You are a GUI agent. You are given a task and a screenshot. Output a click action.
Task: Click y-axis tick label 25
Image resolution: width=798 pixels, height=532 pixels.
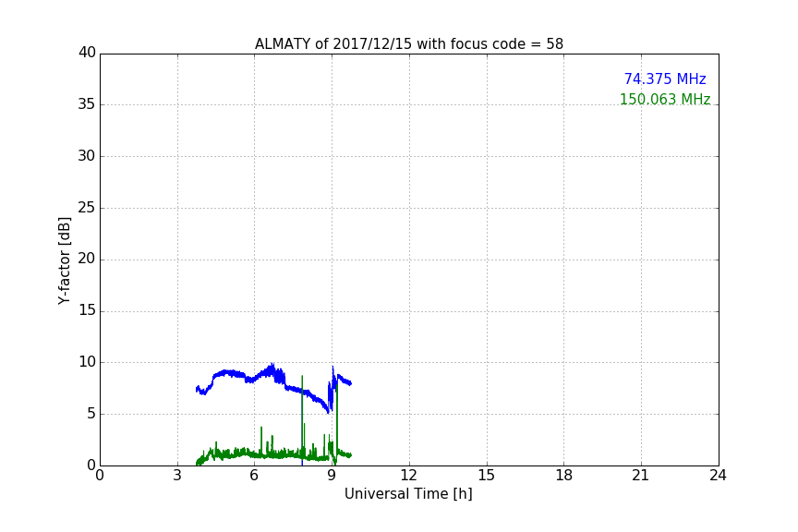(87, 207)
